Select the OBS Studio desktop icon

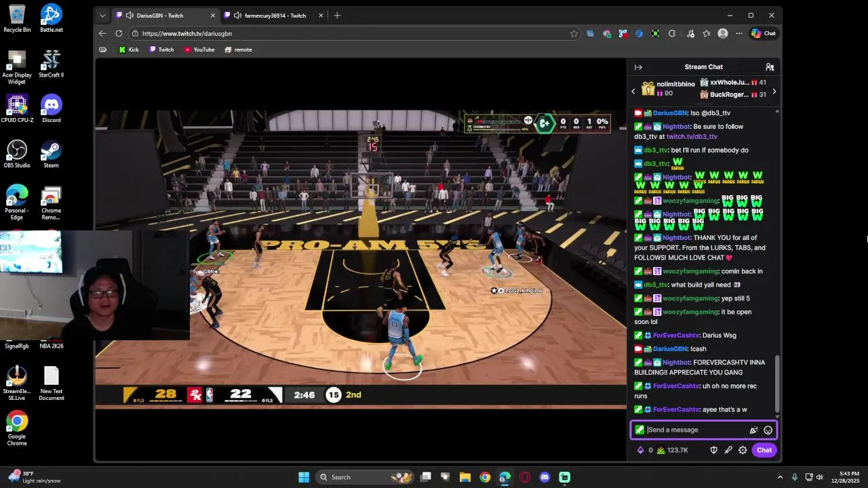(x=17, y=154)
